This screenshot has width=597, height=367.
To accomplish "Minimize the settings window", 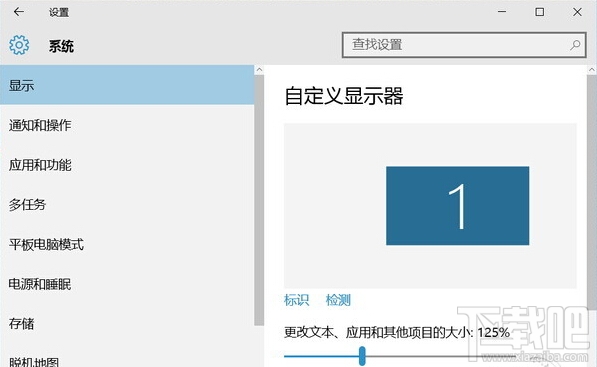I will [502, 12].
